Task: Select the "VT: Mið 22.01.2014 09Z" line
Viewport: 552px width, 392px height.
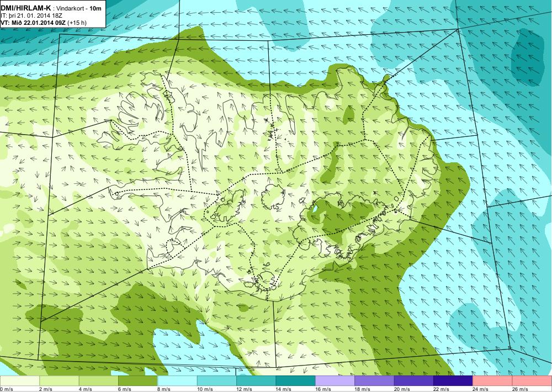Action: (x=33, y=23)
